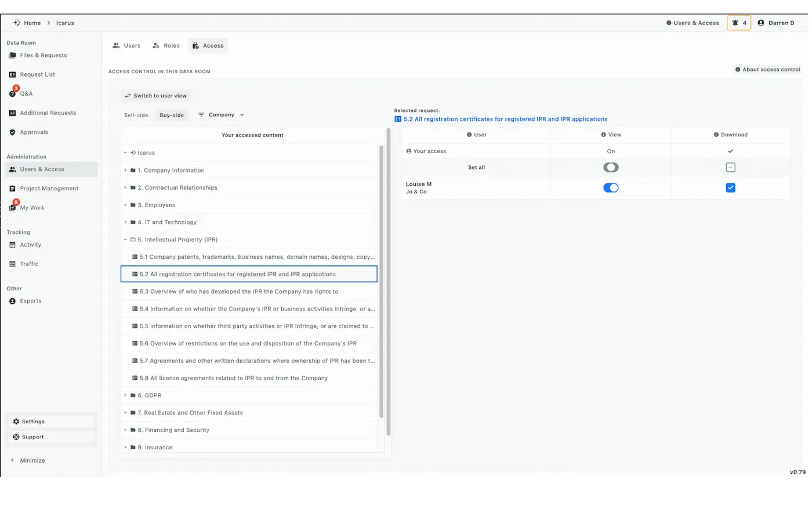Expand 8. Financing and Security folder
The height and width of the screenshot is (508, 812).
click(125, 430)
